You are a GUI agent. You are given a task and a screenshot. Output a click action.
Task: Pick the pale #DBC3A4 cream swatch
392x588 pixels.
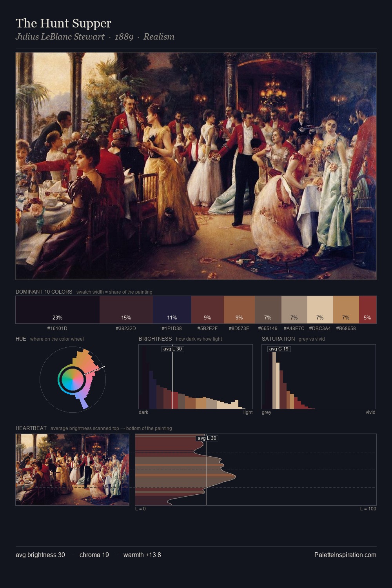point(320,310)
